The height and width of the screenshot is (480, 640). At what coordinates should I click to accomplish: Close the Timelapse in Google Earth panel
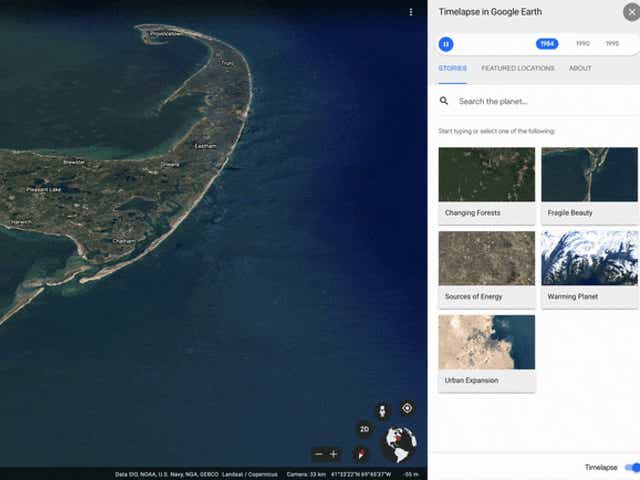click(x=631, y=12)
